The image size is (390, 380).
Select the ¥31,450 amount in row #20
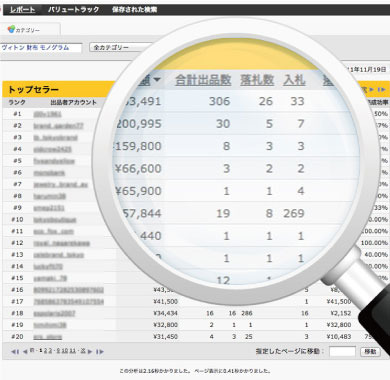point(165,337)
